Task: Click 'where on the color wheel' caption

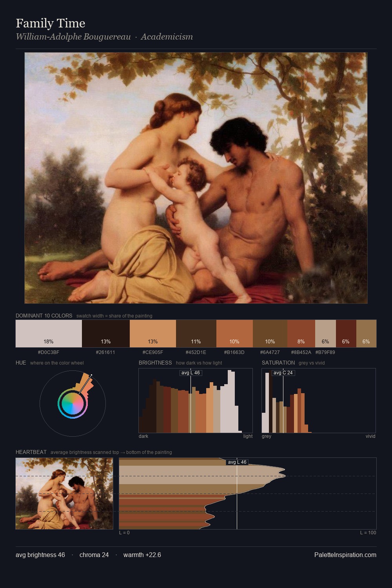Action: click(57, 363)
